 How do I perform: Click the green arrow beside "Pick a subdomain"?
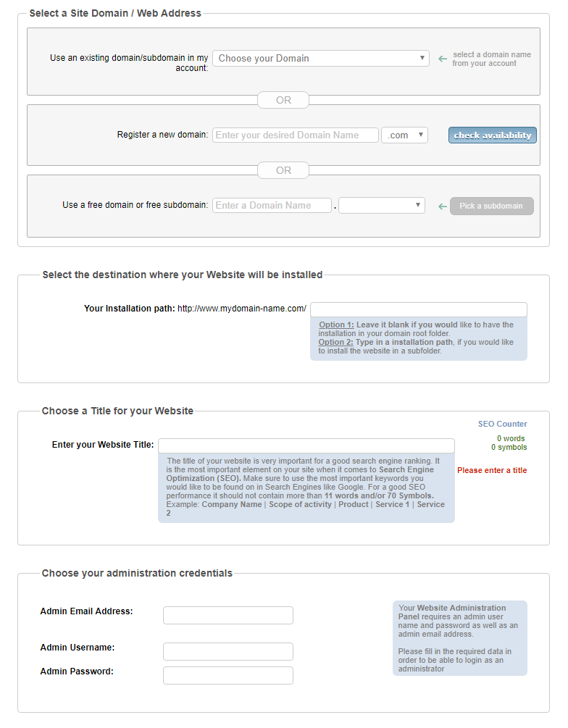coord(443,206)
